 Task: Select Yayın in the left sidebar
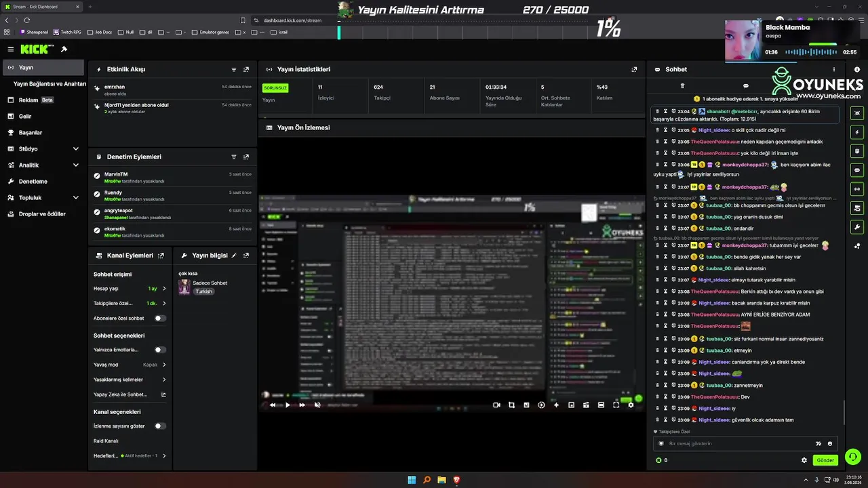point(43,67)
